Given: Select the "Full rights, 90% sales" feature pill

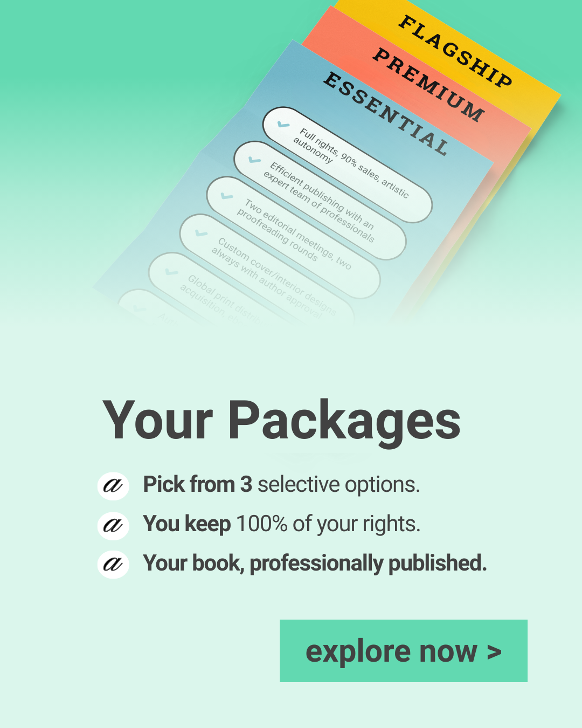Looking at the screenshot, I should (348, 164).
